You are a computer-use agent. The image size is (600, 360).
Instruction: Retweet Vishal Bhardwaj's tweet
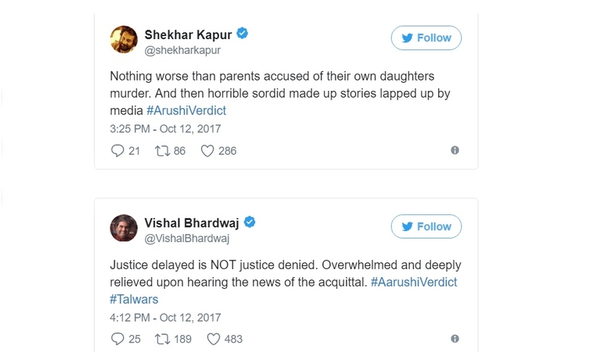[162, 339]
